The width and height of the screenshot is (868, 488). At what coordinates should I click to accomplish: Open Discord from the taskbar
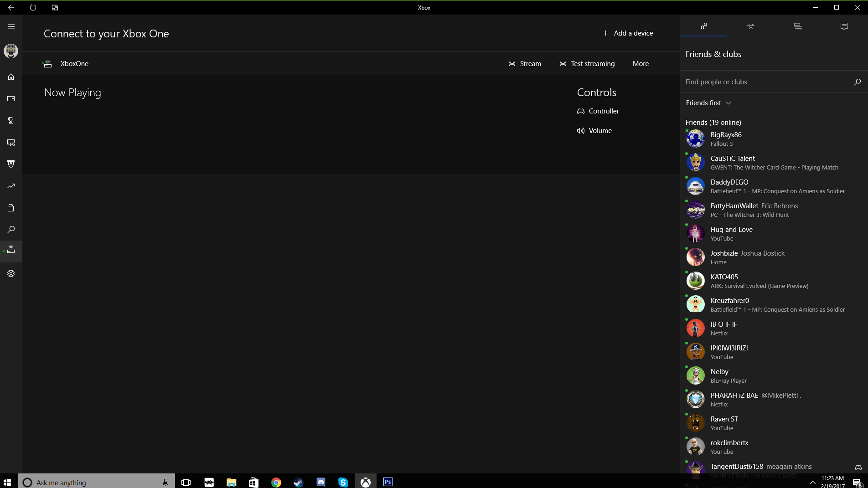pos(321,482)
